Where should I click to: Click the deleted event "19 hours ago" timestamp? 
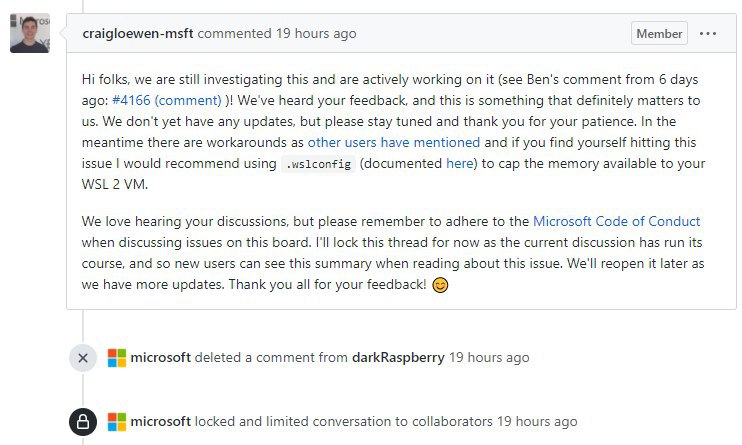[489, 357]
